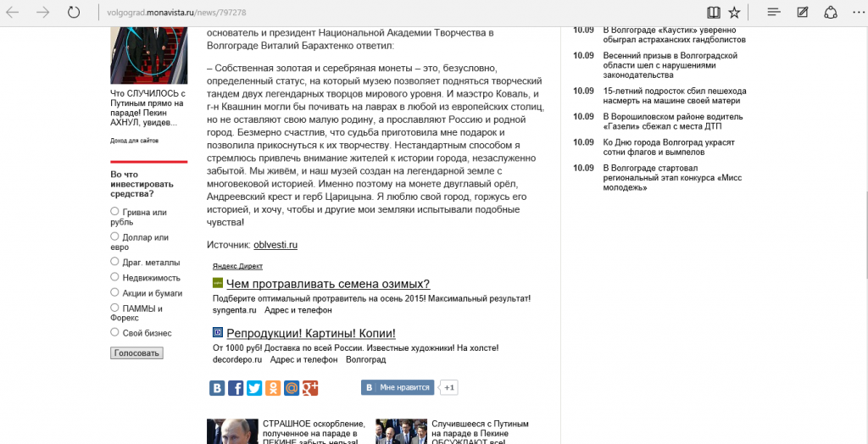Open teaser 'СТРАШНОЕ оскорбление, полученное на параде'
The image size is (868, 444).
coord(314,433)
